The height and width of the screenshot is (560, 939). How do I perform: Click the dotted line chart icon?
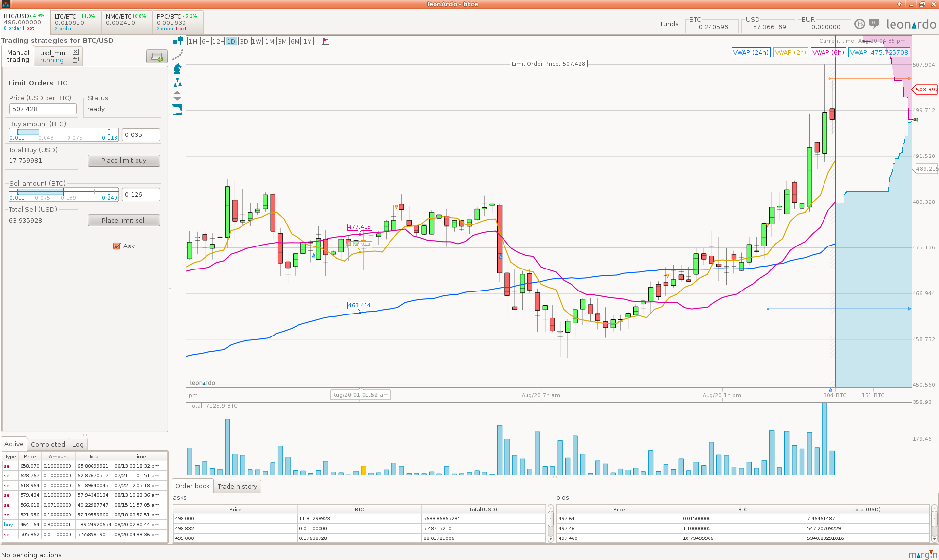pos(178,55)
